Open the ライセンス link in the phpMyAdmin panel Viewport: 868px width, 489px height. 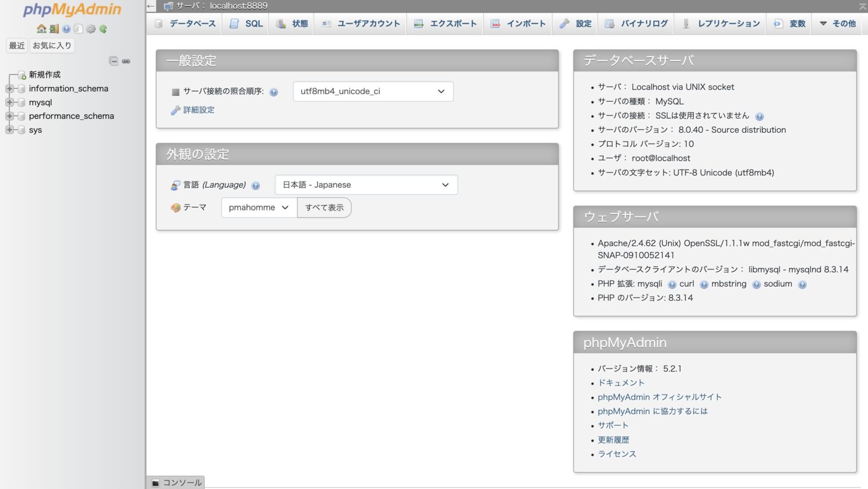pyautogui.click(x=617, y=453)
